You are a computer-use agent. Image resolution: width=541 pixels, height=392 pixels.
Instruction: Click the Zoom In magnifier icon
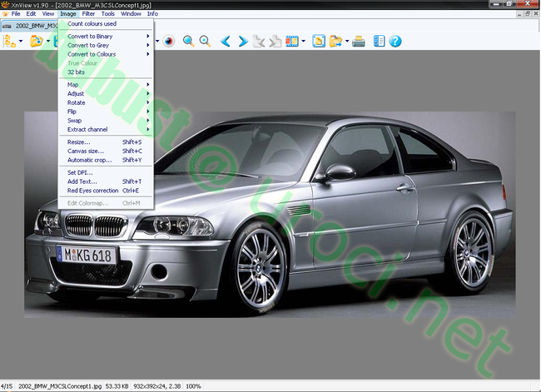pos(188,41)
